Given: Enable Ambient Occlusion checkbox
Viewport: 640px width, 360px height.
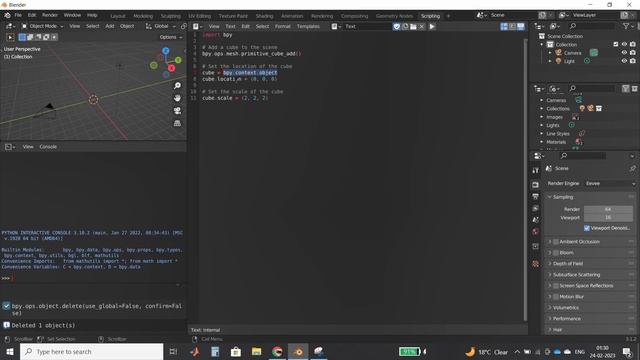Looking at the screenshot, I should 556,242.
